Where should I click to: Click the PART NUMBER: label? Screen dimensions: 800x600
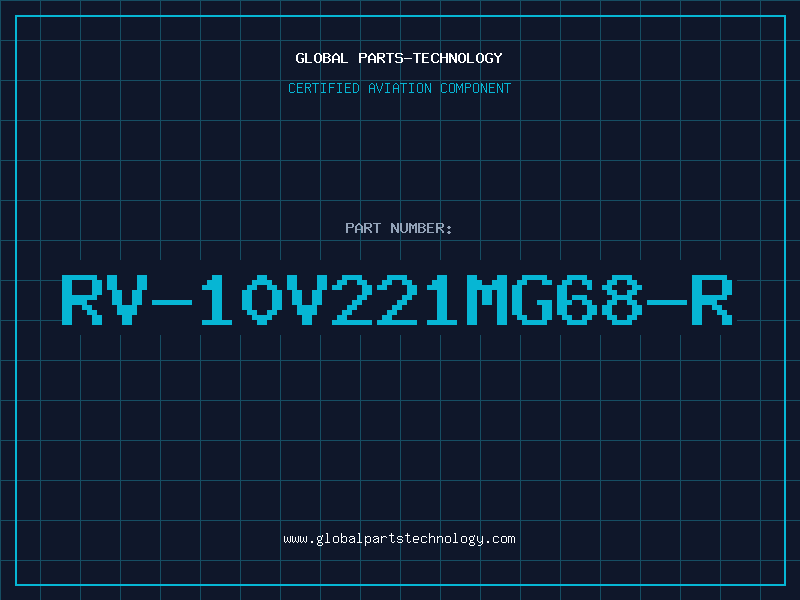(x=398, y=228)
